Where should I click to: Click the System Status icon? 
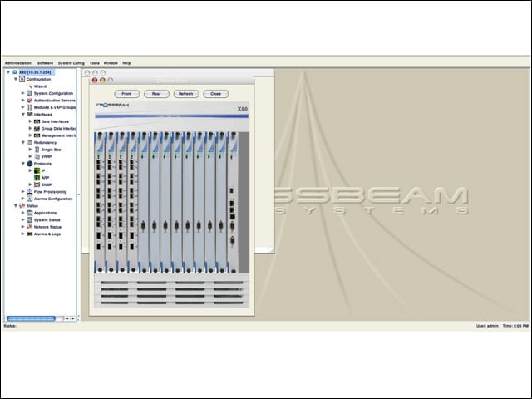pyautogui.click(x=30, y=219)
